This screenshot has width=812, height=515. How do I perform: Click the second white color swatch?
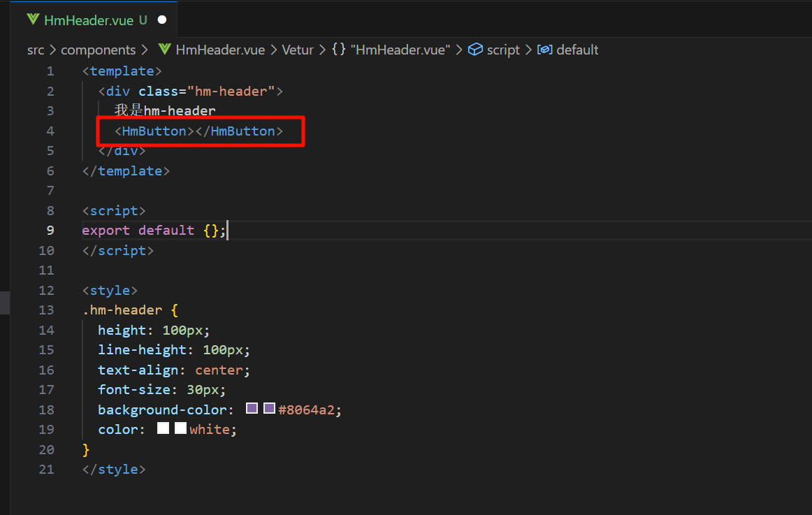pyautogui.click(x=180, y=428)
